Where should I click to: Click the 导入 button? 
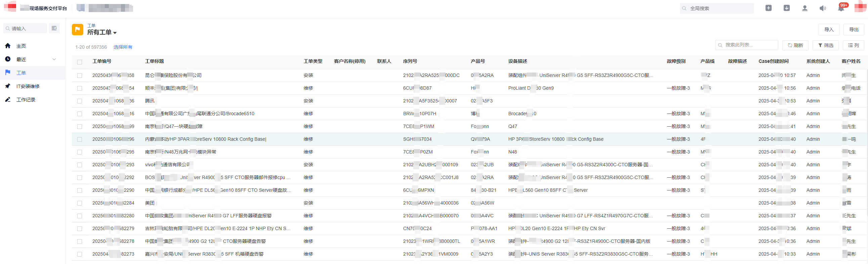(x=829, y=30)
